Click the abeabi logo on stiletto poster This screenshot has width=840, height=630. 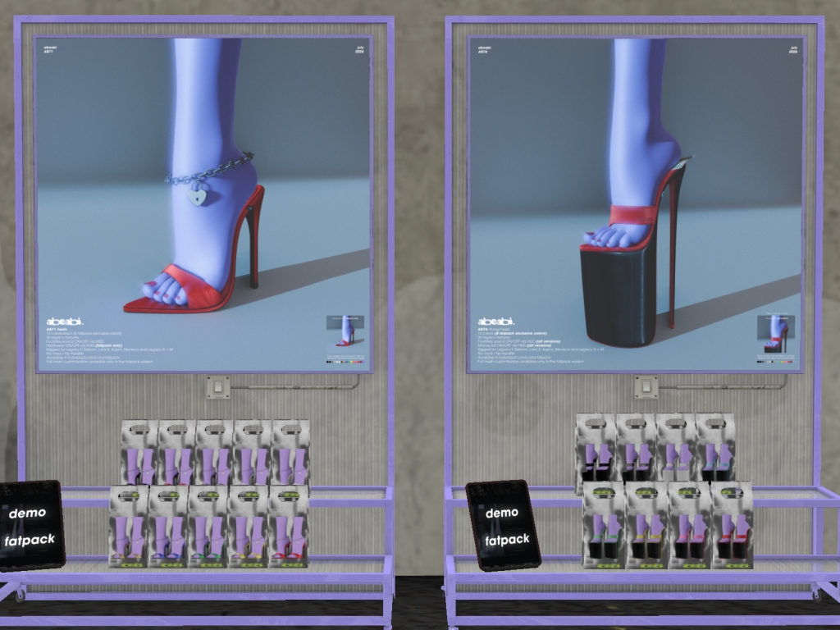pos(64,322)
